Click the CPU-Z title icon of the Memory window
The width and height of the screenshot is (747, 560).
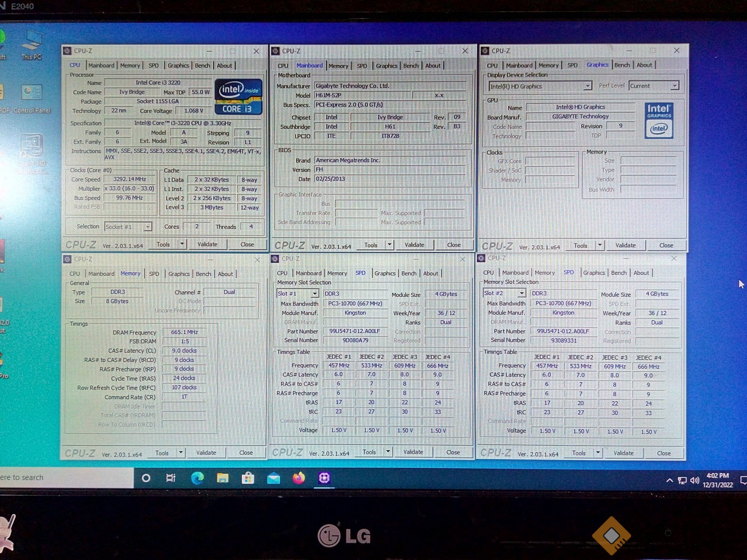coord(67,259)
